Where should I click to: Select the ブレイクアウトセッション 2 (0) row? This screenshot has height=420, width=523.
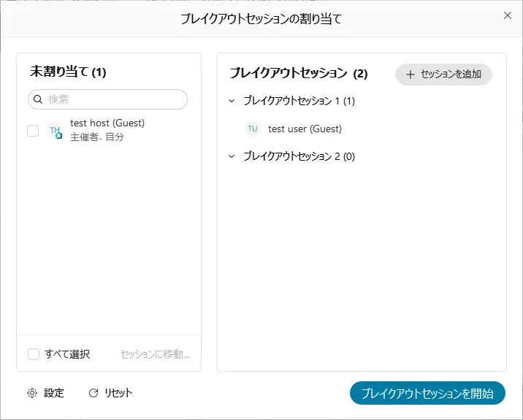[x=299, y=156]
